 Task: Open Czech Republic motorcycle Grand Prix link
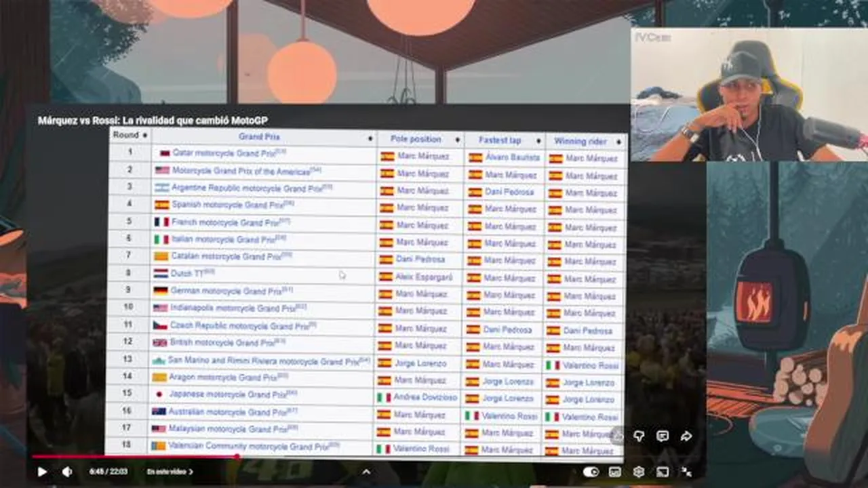point(239,325)
